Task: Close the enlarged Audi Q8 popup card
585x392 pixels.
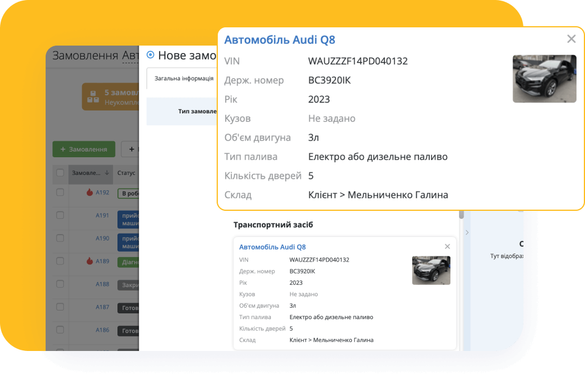Action: [x=571, y=39]
